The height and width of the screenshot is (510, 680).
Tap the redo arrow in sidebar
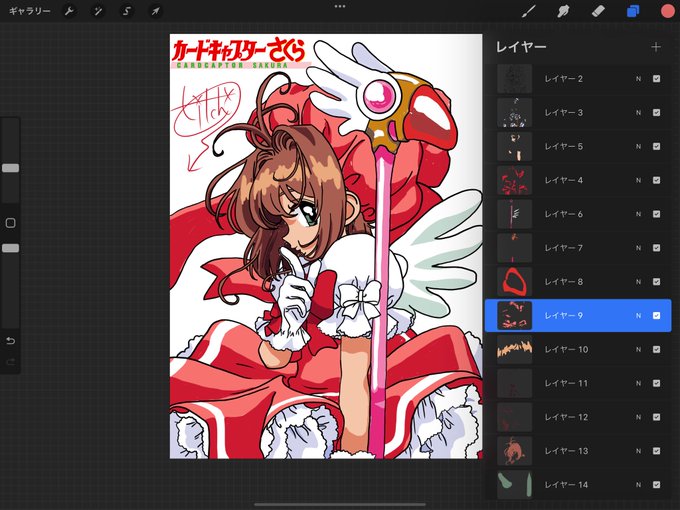pos(11,362)
